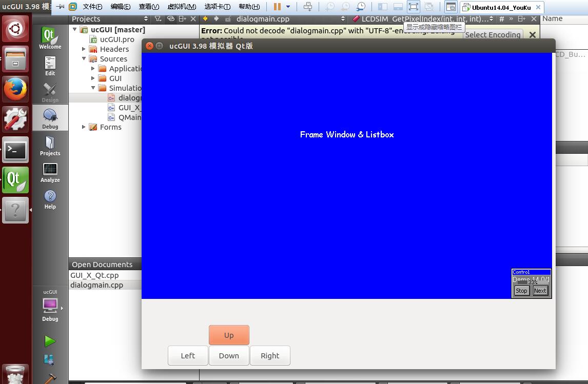The image size is (588, 384).
Task: Open GUI_X_Qt.cpp in Open Documents
Action: [x=94, y=275]
